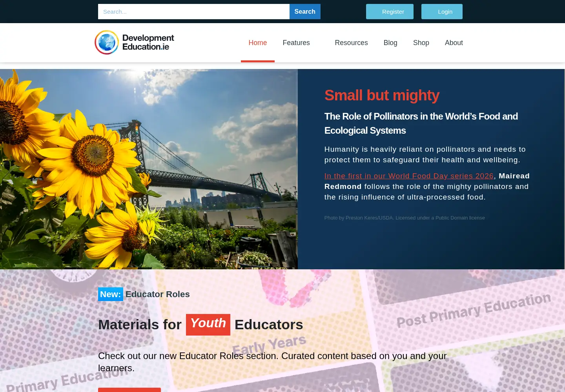Open the Shop menu item

tap(421, 43)
